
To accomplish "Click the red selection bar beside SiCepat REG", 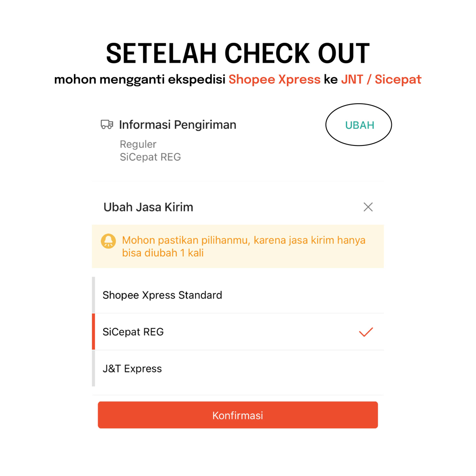I will [93, 332].
